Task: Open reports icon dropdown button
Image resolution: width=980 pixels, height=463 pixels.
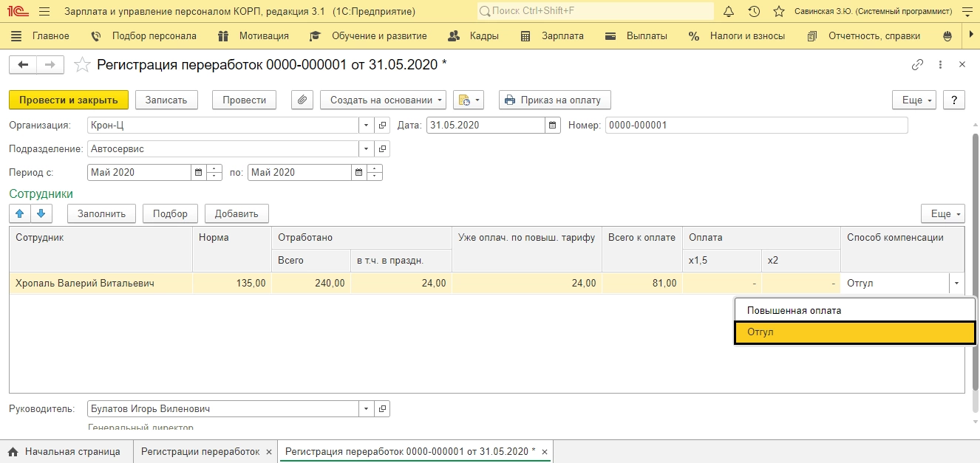Action: 468,100
